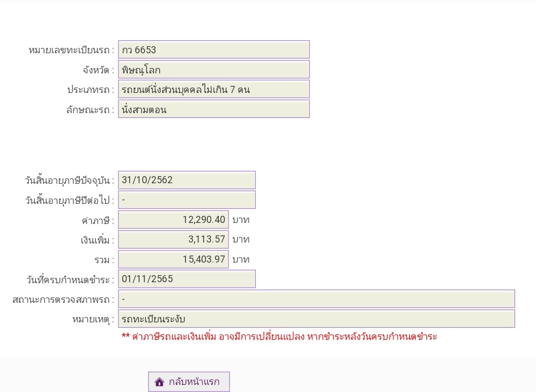Click the label ค่าภาษี

pyautogui.click(x=98, y=220)
